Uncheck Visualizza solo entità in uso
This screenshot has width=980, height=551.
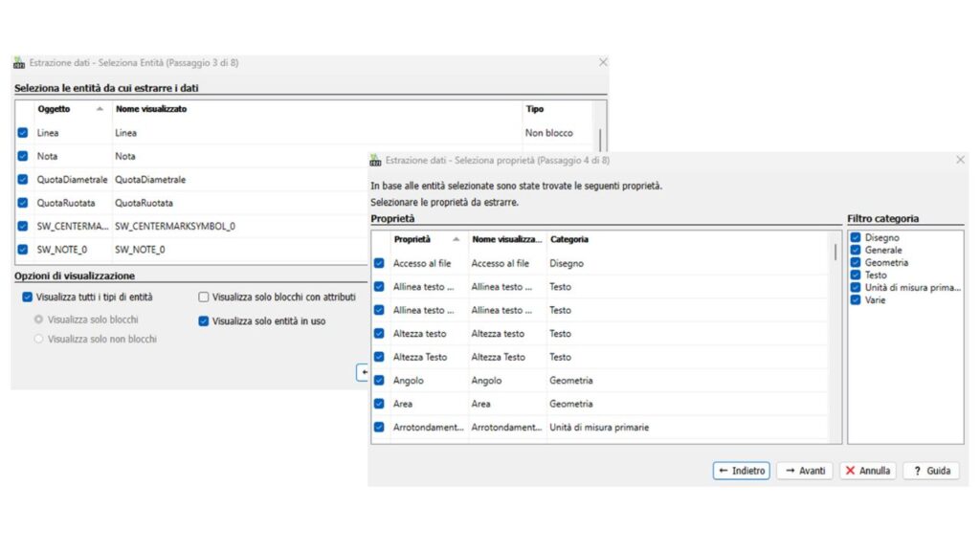coord(203,321)
